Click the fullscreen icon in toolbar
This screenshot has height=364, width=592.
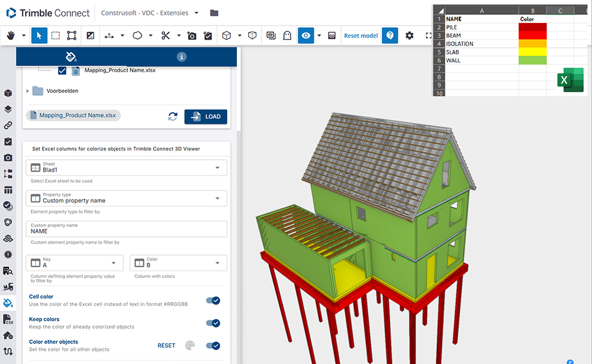(429, 36)
